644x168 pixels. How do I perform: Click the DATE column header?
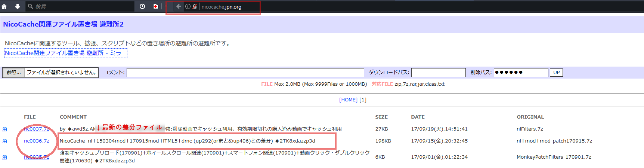(418, 117)
